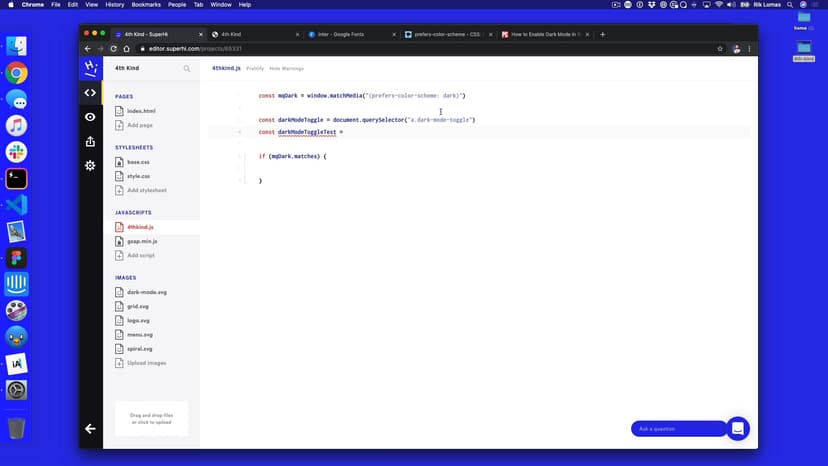
Task: Switch to How to Enable Dark Mode tab
Action: tap(544, 34)
